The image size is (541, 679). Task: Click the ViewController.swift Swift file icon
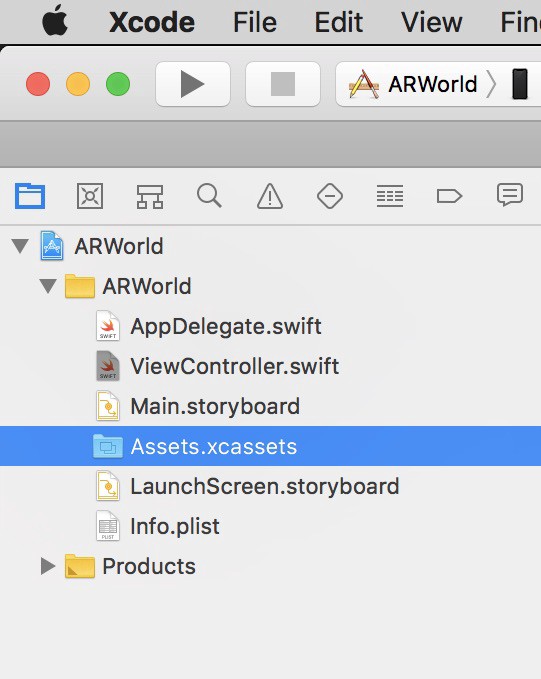(x=108, y=366)
